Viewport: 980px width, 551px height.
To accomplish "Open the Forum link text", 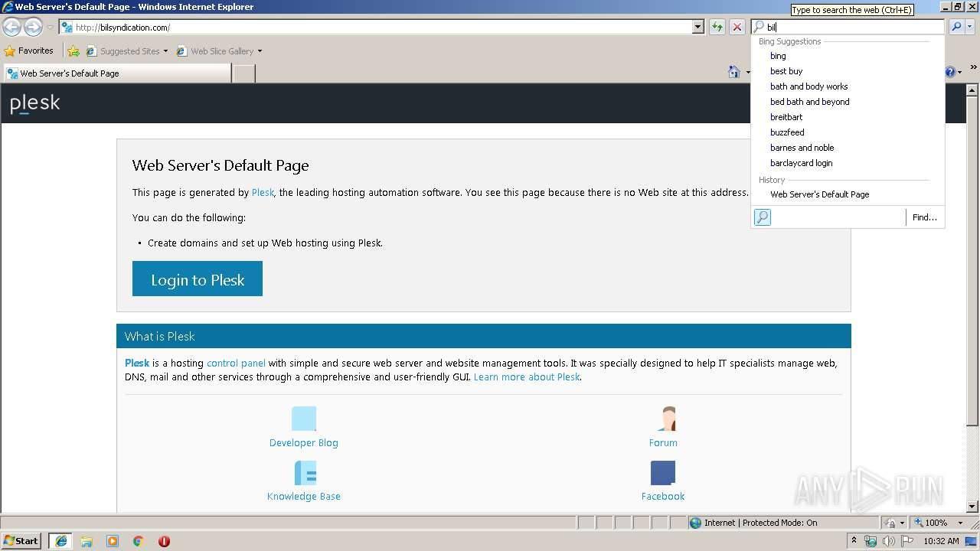I will click(663, 443).
